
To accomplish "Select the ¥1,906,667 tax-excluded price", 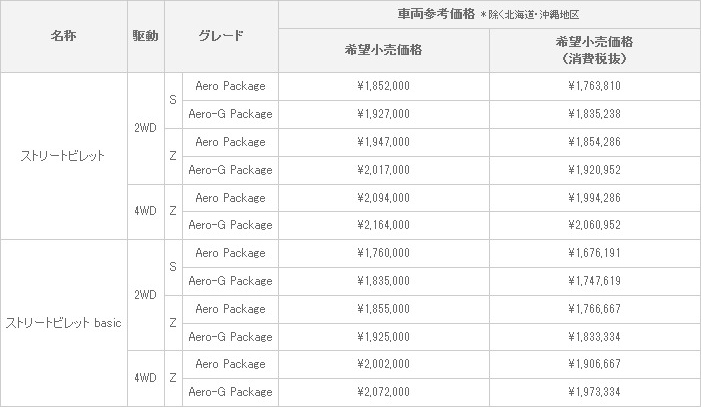I will pyautogui.click(x=595, y=364).
